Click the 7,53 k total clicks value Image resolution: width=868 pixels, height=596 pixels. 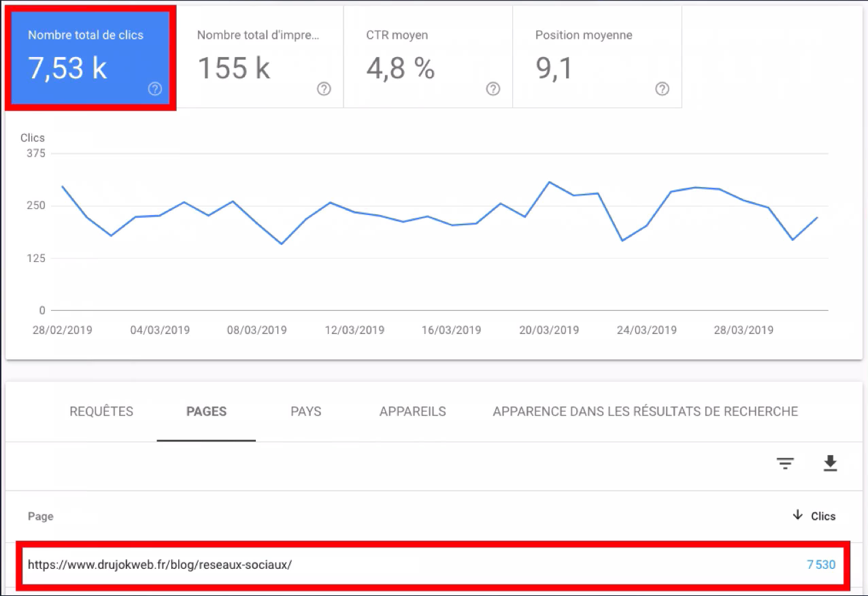tap(67, 68)
